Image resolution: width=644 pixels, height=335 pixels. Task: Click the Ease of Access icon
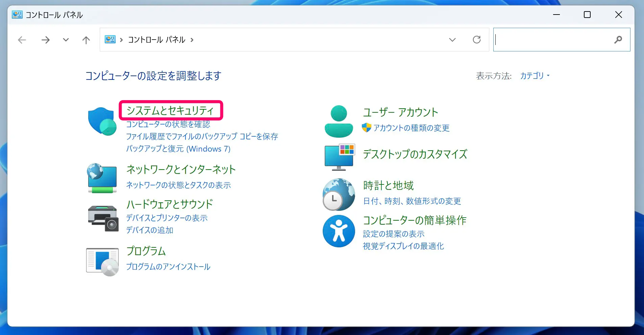coord(339,231)
